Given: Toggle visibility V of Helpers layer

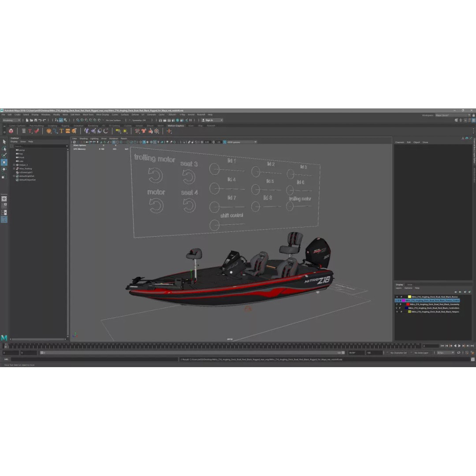Looking at the screenshot, I should [397, 312].
